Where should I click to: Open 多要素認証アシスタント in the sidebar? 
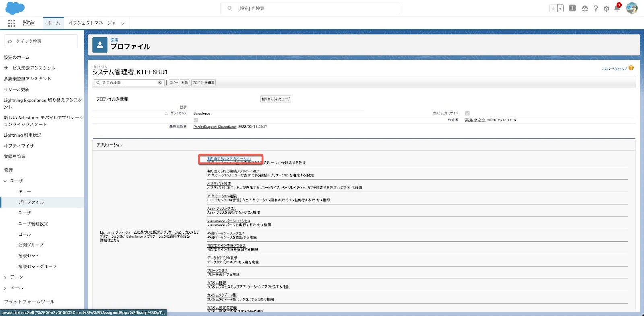[27, 79]
